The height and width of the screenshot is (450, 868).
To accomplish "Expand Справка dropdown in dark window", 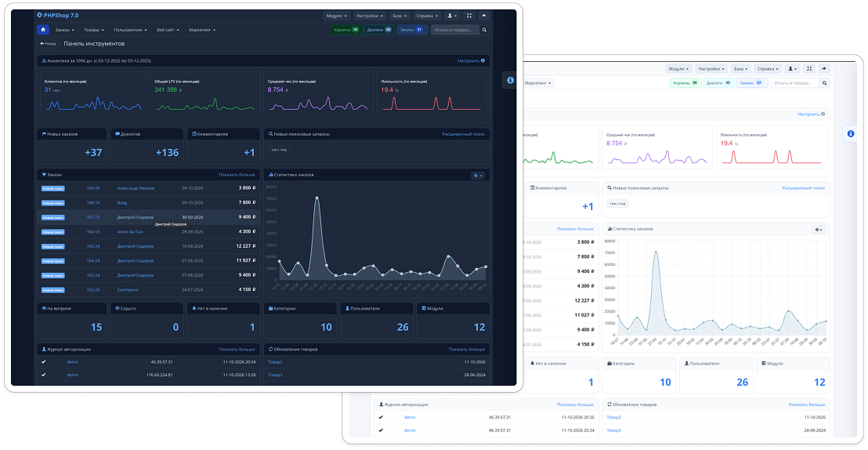I will (428, 16).
